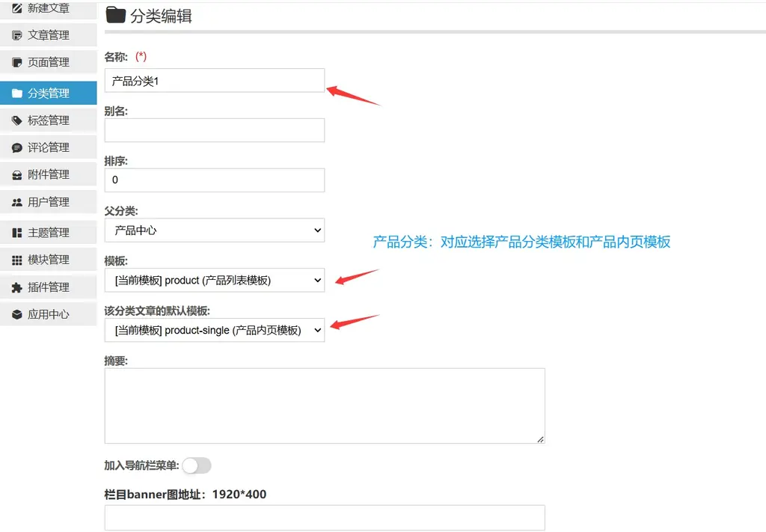766x532 pixels.
Task: Open 附件管理 via its attachment icon
Action: click(16, 174)
